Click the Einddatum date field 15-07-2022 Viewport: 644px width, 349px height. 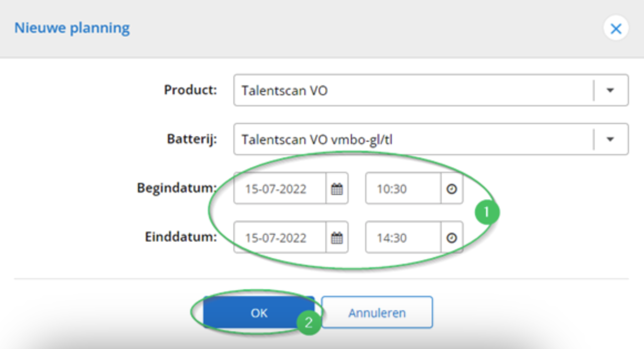[279, 238]
